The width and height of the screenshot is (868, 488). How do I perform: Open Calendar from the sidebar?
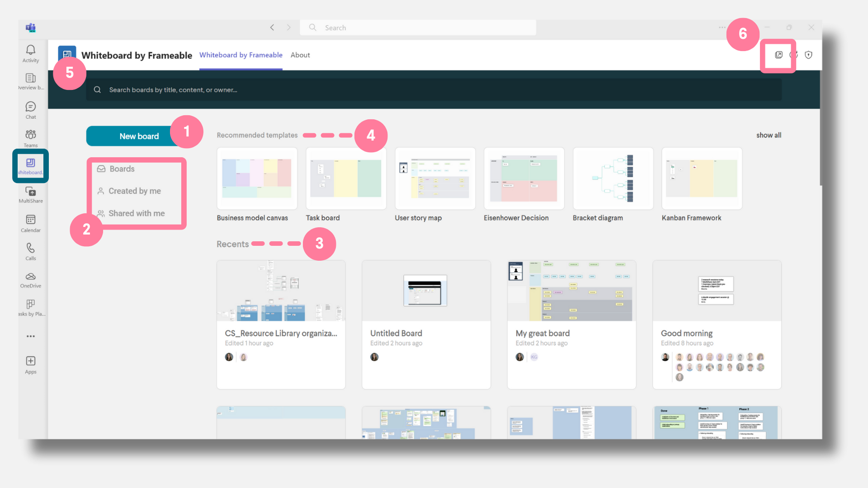(x=30, y=223)
